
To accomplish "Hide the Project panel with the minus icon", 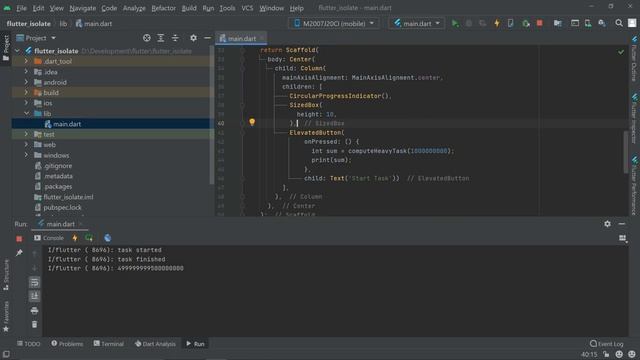I will click(x=207, y=38).
